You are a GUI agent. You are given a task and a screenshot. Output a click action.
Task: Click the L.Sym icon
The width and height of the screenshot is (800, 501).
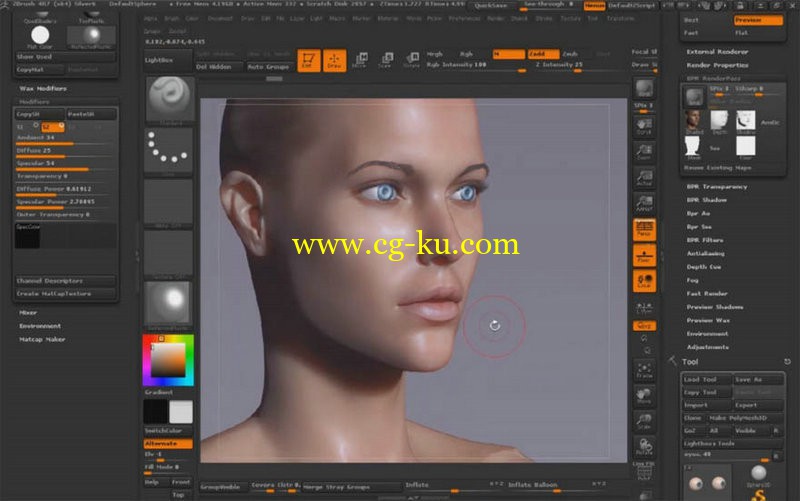point(644,308)
